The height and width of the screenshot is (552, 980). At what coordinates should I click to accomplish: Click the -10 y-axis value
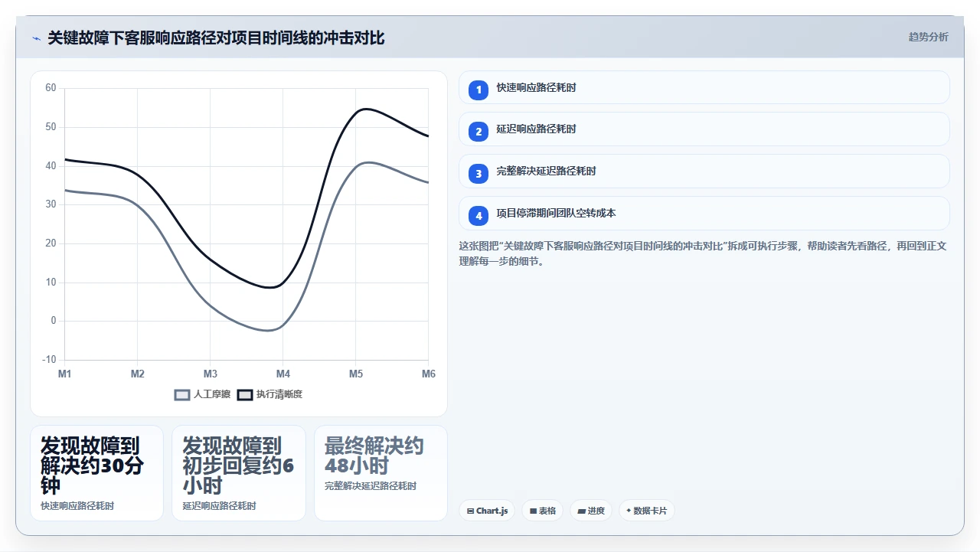49,360
